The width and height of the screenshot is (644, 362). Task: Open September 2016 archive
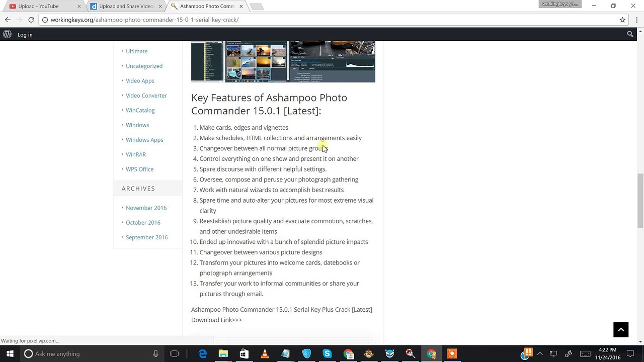click(x=146, y=237)
